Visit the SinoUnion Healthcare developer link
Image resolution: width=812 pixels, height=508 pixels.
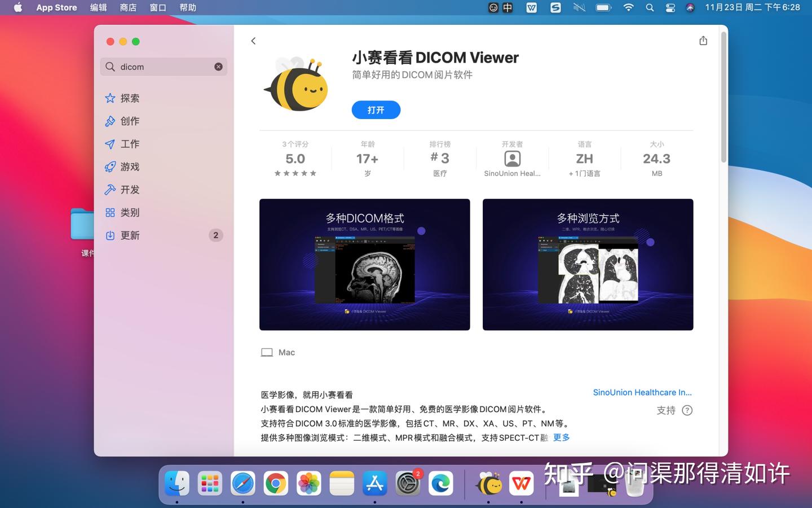[x=642, y=392]
